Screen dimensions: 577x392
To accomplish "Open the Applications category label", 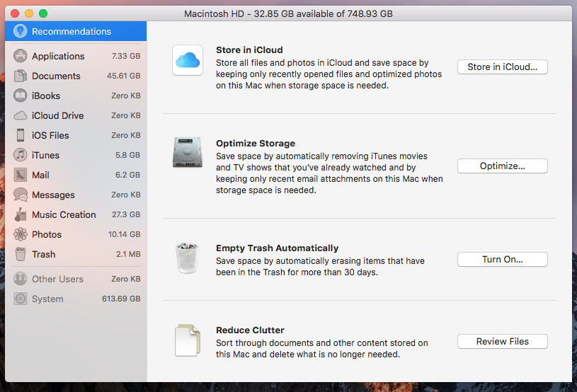I will (x=58, y=57).
